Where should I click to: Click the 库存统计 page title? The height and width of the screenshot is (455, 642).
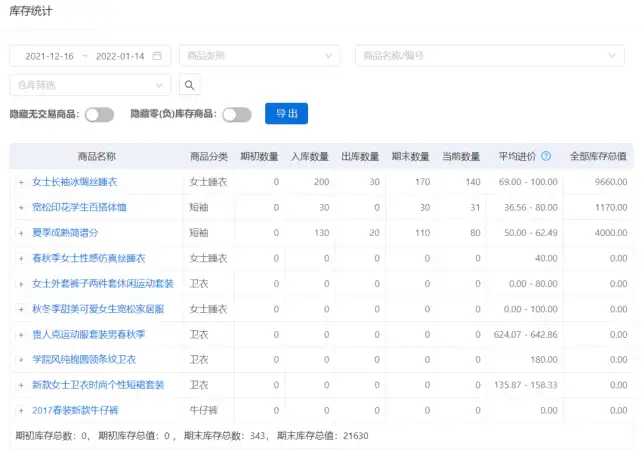tap(31, 11)
